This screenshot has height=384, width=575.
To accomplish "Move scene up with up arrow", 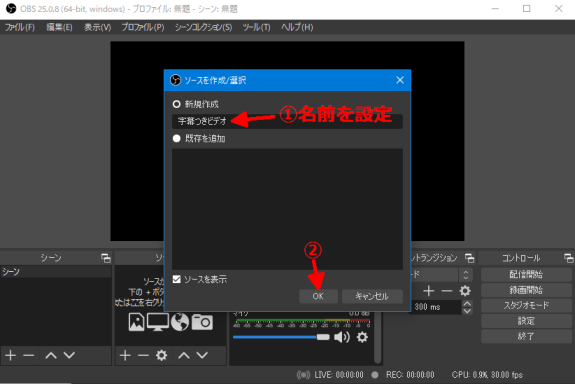I will (x=51, y=355).
